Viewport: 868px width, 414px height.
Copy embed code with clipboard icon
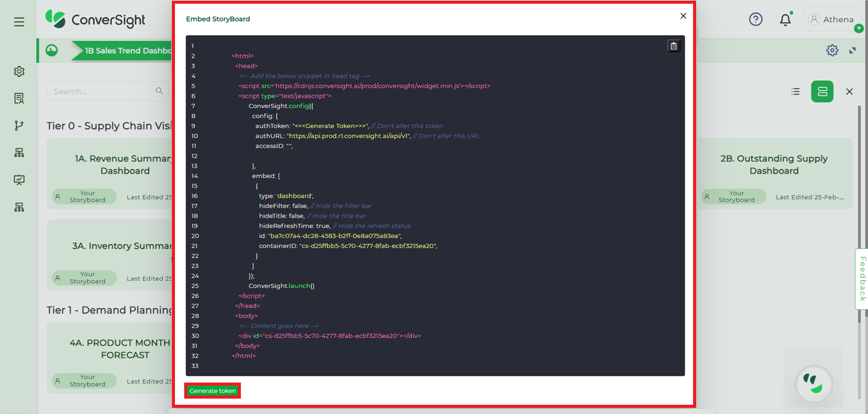pos(673,46)
